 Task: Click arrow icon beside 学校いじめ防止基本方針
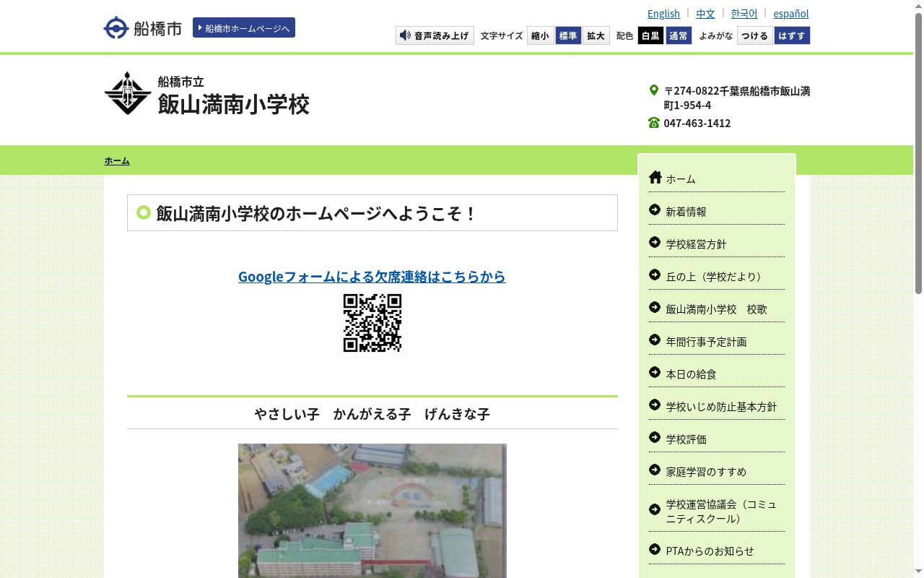(x=655, y=405)
